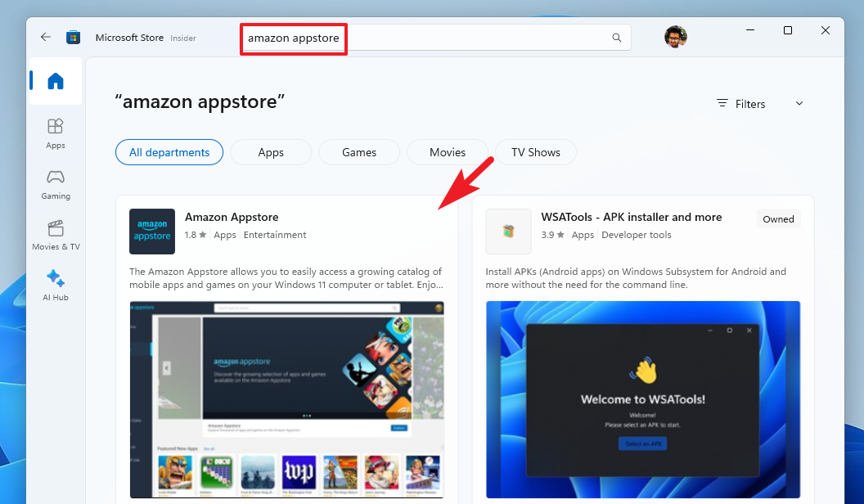Viewport: 864px width, 504px height.
Task: Expand the Filters chevron
Action: [799, 104]
